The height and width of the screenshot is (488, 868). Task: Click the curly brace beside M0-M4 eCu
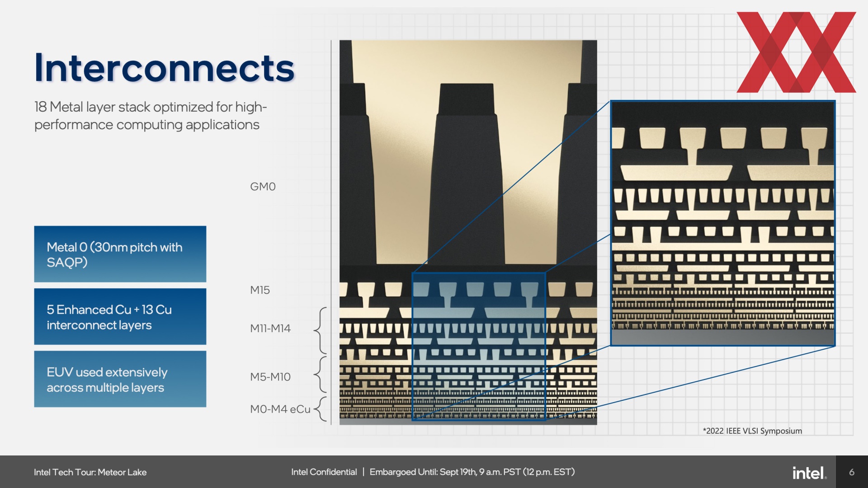[x=321, y=409]
